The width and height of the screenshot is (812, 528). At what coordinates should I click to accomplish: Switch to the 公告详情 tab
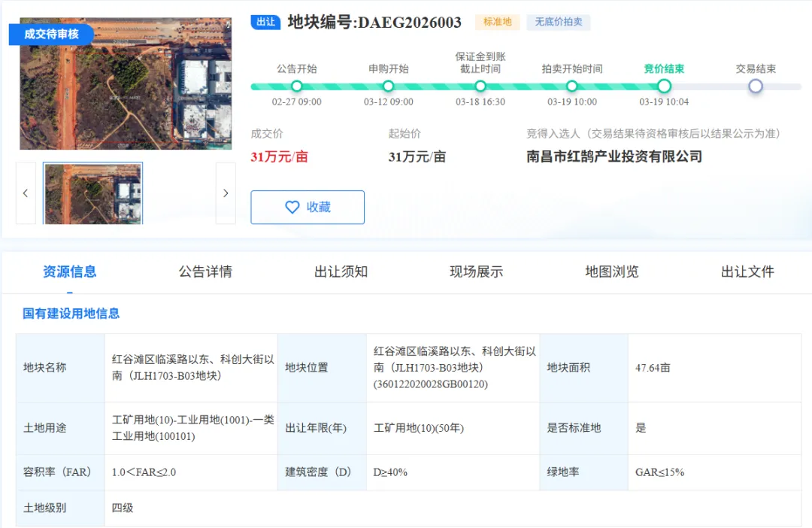(205, 272)
